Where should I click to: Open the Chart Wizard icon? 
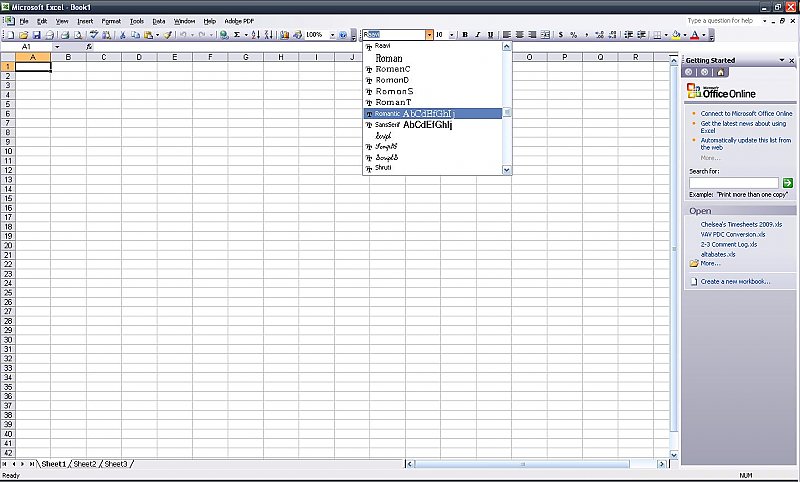pyautogui.click(x=285, y=35)
